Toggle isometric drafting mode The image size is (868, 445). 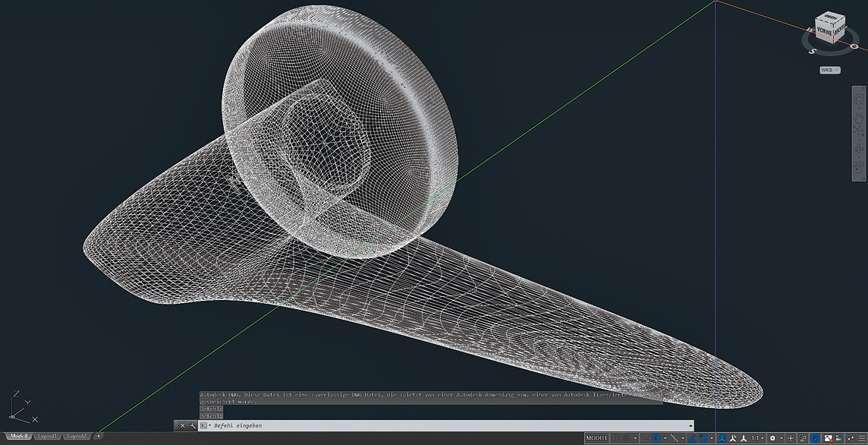(x=675, y=438)
